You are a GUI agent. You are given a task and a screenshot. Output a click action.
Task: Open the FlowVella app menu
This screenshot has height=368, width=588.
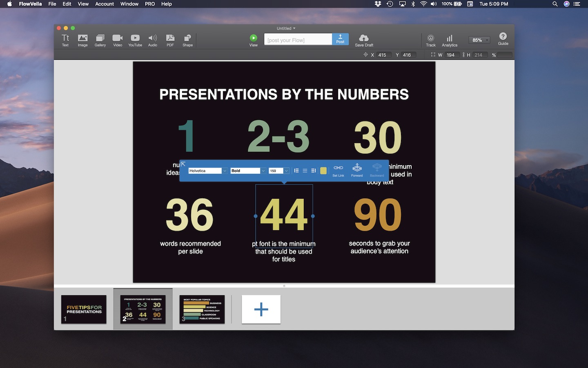pyautogui.click(x=30, y=4)
